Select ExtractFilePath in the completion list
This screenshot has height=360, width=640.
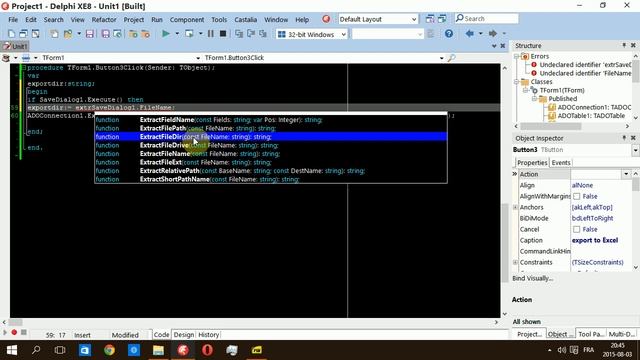coord(271,128)
